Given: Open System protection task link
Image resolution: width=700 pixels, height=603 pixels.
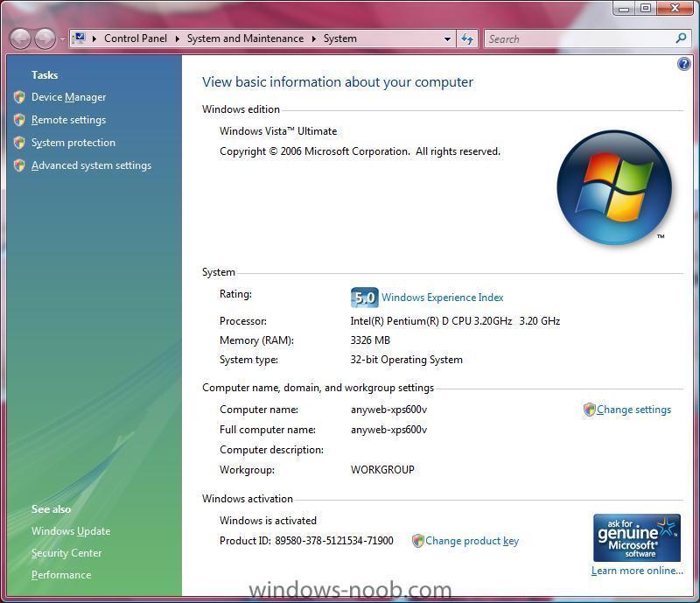Looking at the screenshot, I should pyautogui.click(x=73, y=143).
